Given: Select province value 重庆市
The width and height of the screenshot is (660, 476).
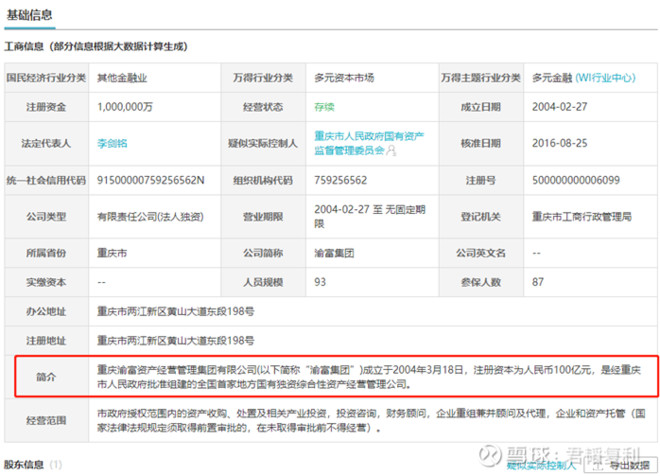Looking at the screenshot, I should pyautogui.click(x=112, y=253).
